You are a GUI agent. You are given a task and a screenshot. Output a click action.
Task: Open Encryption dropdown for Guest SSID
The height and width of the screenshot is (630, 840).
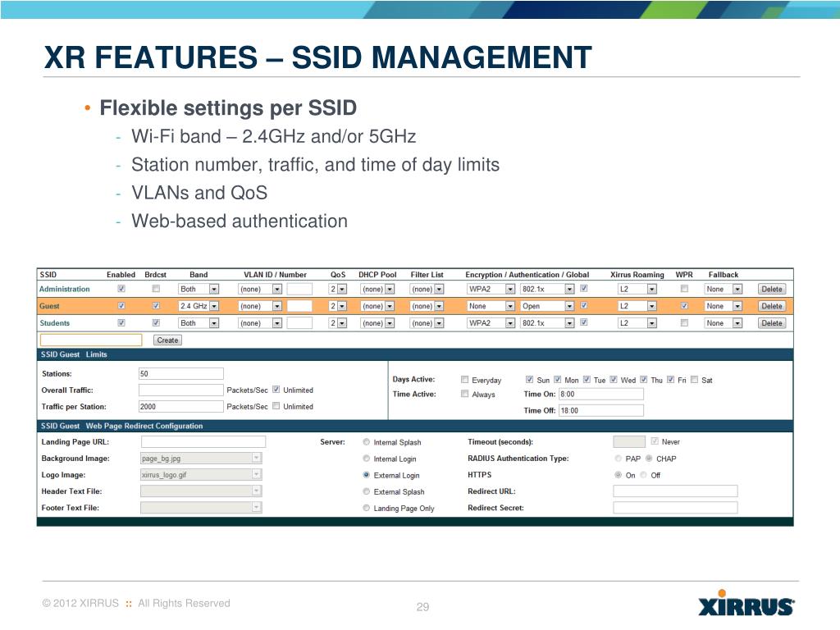pos(491,306)
